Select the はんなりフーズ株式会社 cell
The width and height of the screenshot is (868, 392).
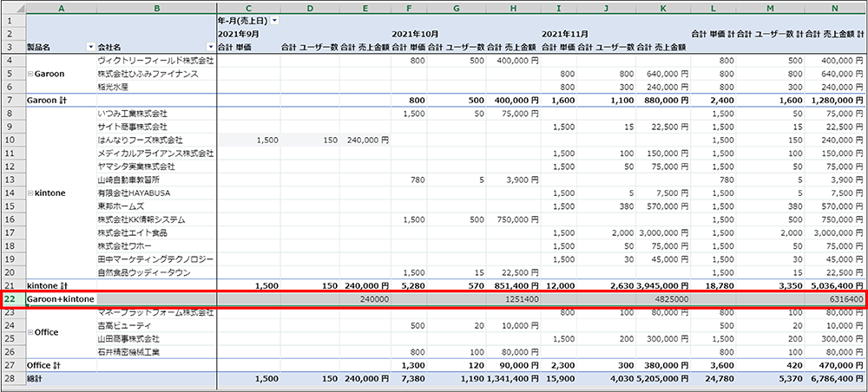156,140
